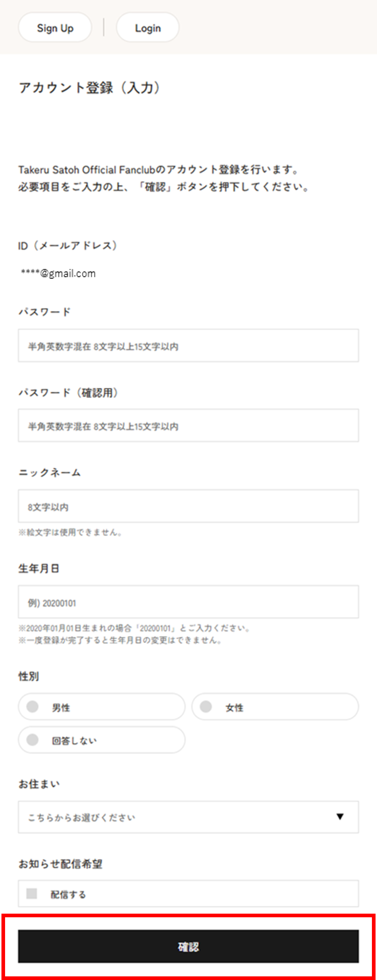This screenshot has height=980, width=377.
Task: Click the ****@gmail.com email text
Action: pyautogui.click(x=58, y=273)
